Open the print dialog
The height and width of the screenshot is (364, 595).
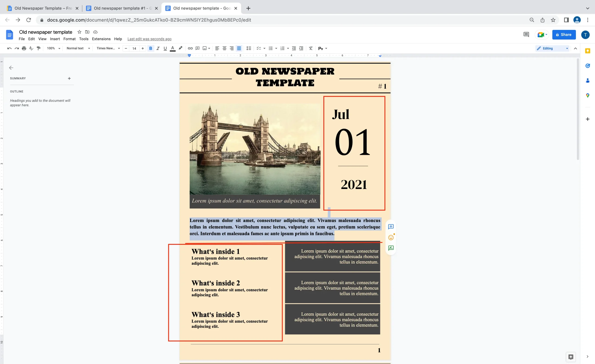[x=24, y=48]
